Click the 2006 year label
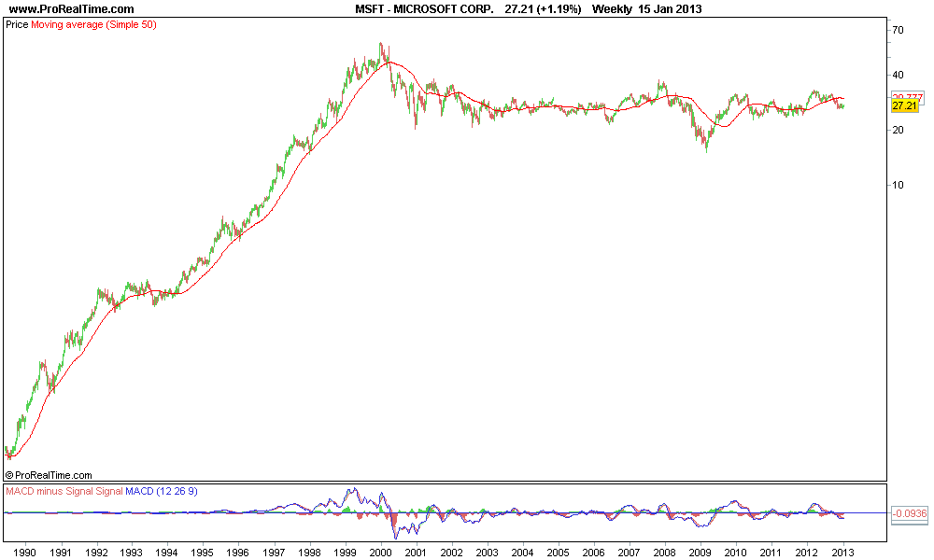 tap(594, 553)
